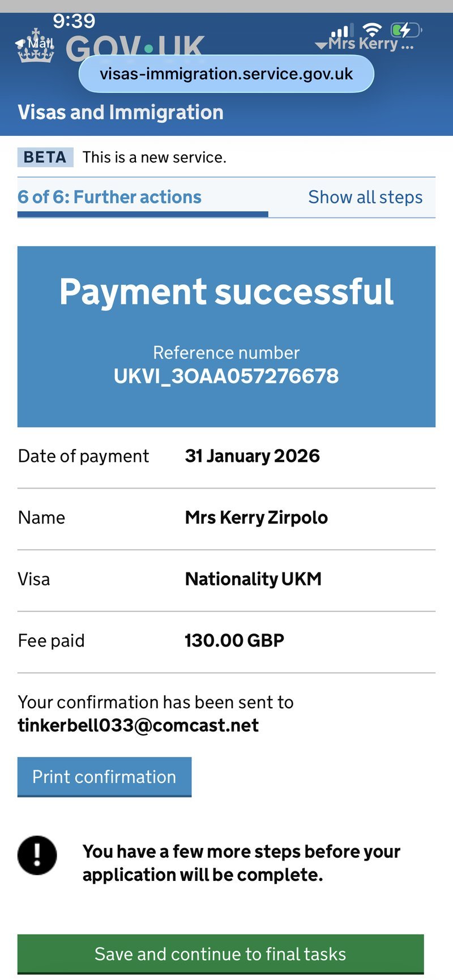Tap the Payment successful banner heading

226,292
